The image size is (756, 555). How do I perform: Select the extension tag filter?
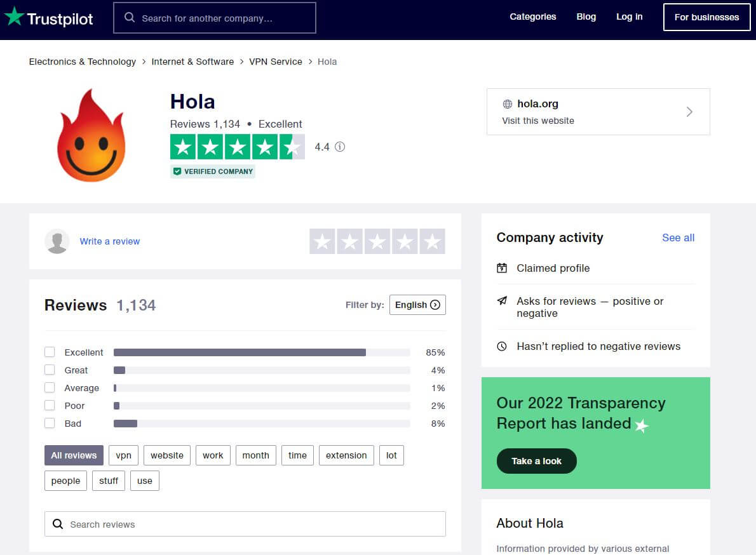(x=346, y=455)
